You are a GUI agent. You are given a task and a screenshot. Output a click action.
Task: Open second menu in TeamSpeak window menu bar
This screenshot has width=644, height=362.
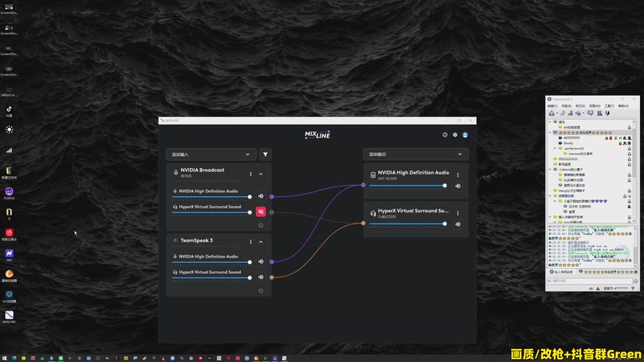[567, 106]
